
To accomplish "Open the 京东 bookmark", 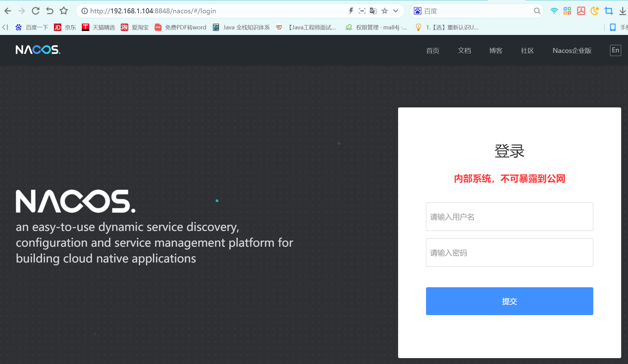I will point(65,27).
